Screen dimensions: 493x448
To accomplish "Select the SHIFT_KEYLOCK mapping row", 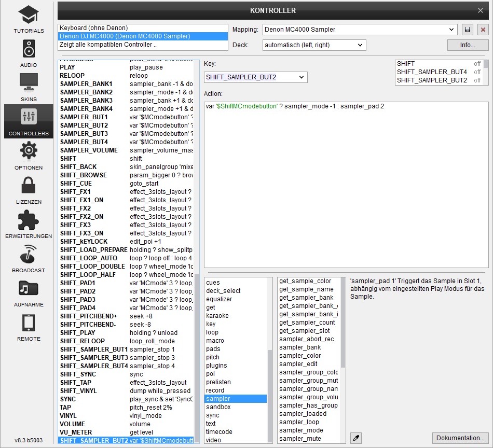I will tap(127, 241).
